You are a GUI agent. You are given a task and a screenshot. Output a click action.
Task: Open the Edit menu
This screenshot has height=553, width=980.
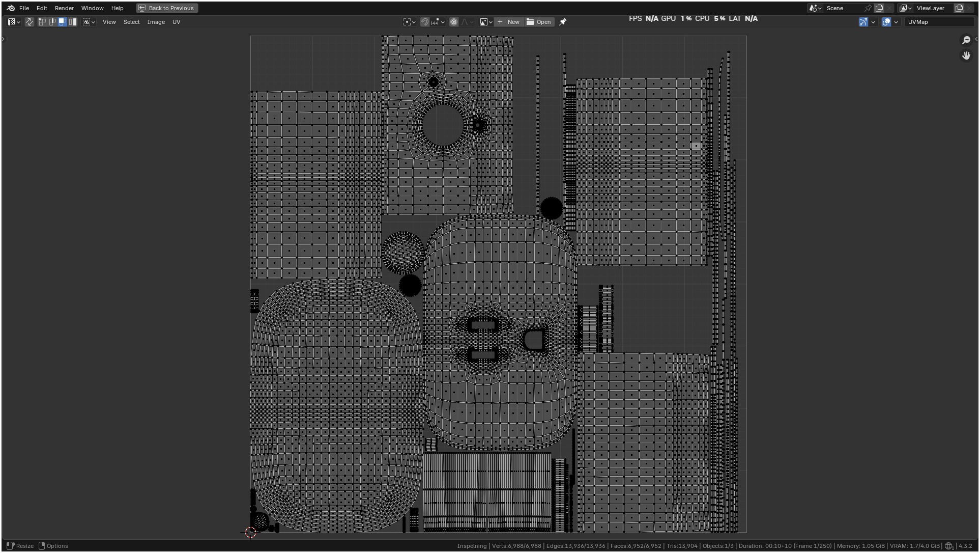[42, 8]
